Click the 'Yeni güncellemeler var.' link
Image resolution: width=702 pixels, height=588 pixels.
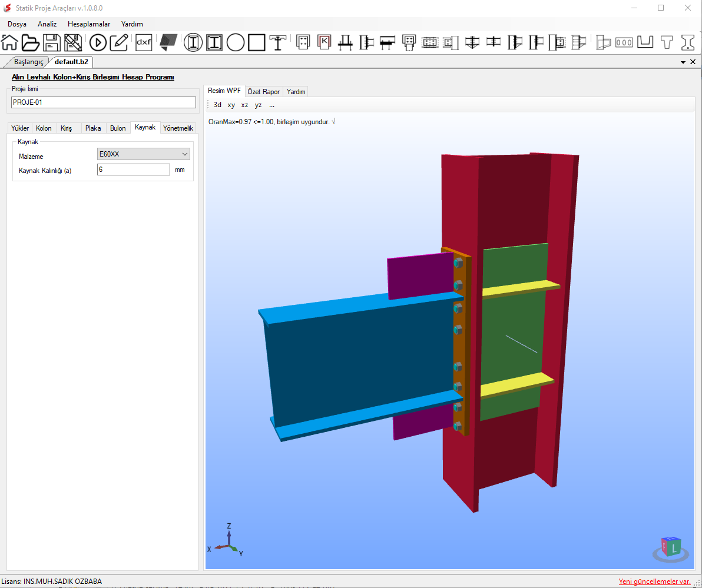(x=654, y=582)
